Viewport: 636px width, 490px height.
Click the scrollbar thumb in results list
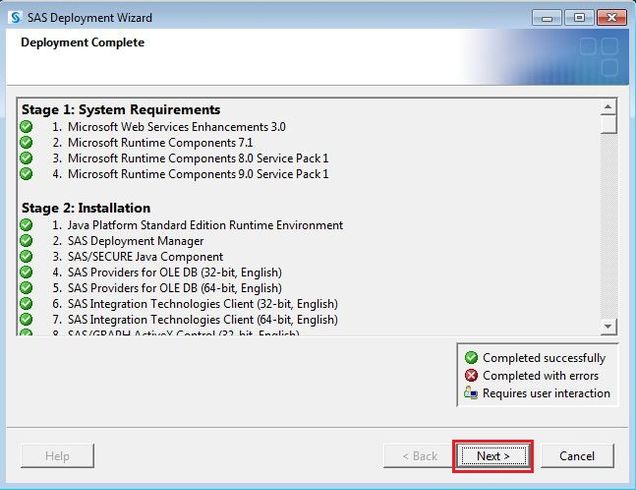(x=608, y=124)
